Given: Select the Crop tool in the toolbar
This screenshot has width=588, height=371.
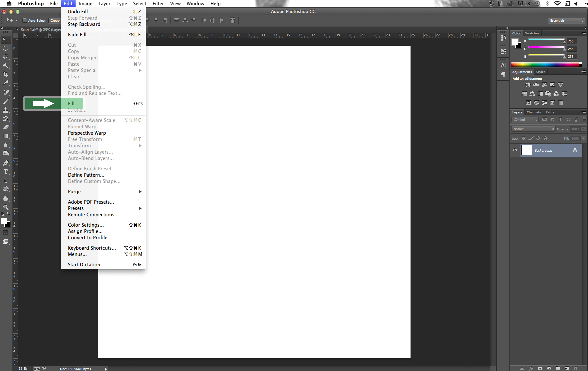Looking at the screenshot, I should [x=6, y=74].
